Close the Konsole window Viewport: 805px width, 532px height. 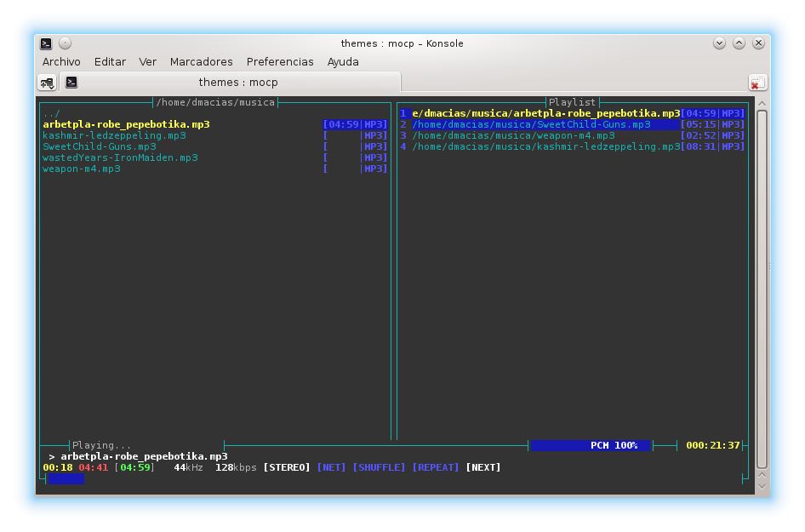758,43
